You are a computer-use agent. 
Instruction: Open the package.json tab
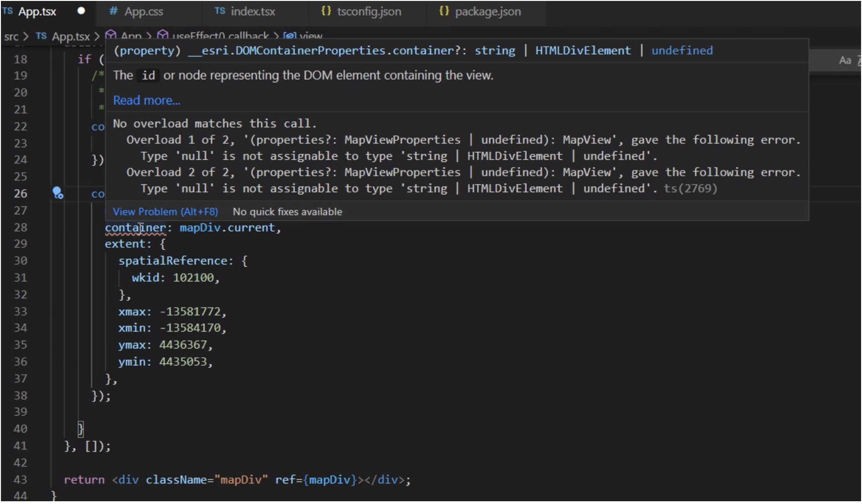tap(488, 12)
